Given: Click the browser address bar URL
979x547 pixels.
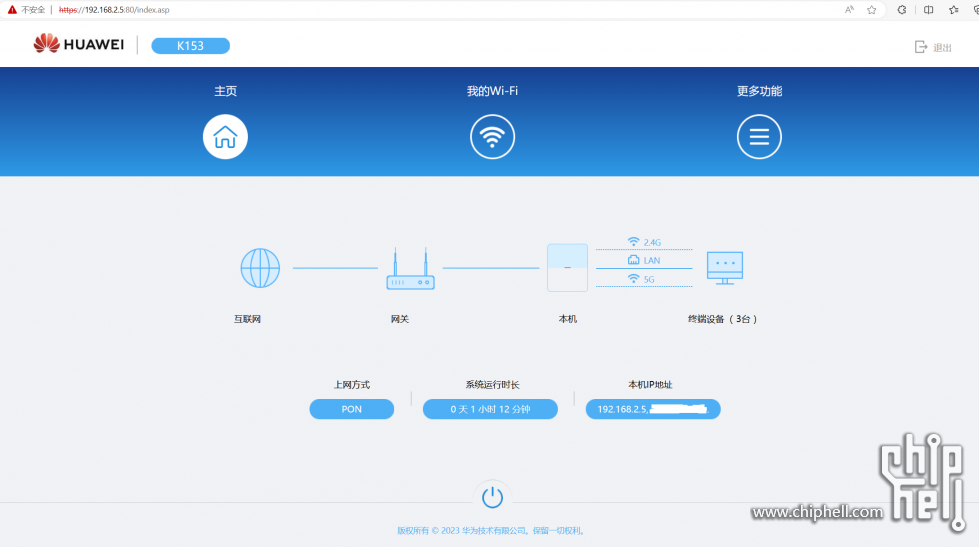Looking at the screenshot, I should tap(114, 10).
